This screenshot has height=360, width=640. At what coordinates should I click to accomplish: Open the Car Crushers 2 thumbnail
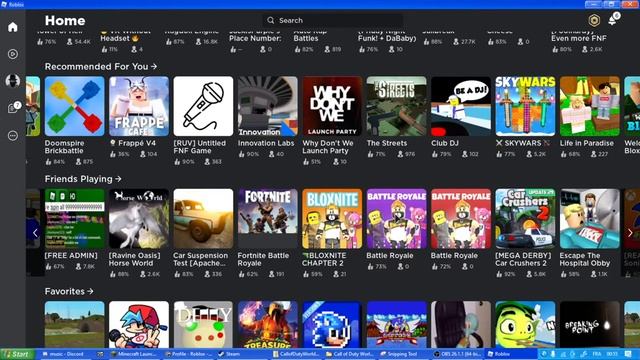click(525, 218)
